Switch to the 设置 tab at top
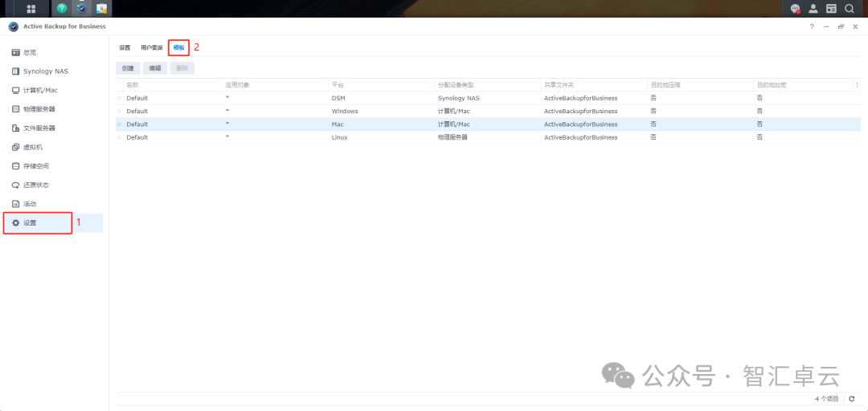This screenshot has height=411, width=868. click(x=125, y=47)
